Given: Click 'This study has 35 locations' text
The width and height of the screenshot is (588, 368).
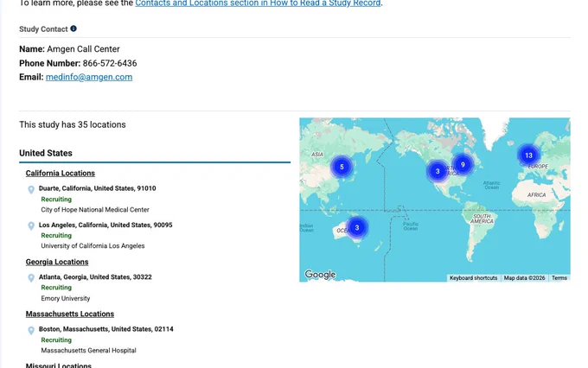Looking at the screenshot, I should 73,124.
